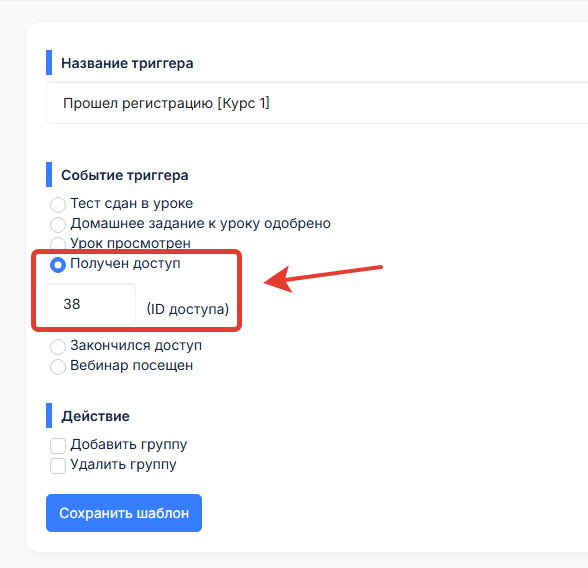Click the 'Получен доступ' label text
The width and height of the screenshot is (588, 568).
point(125,264)
